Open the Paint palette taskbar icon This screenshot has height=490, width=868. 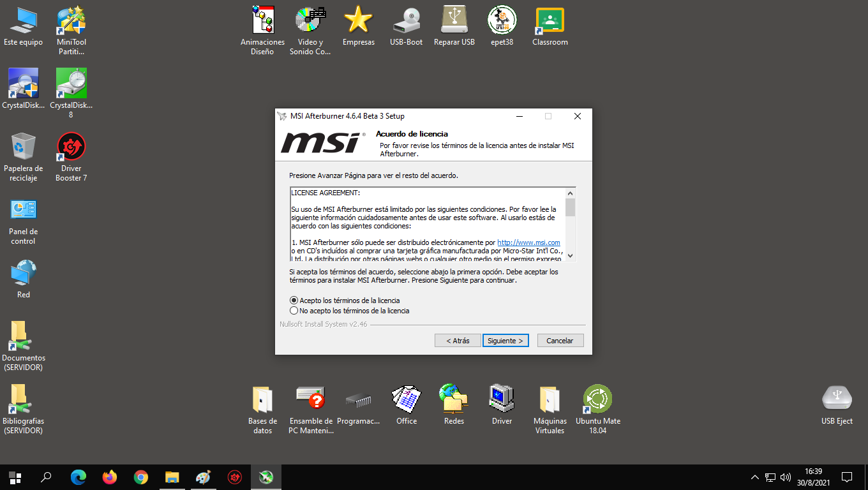click(203, 477)
